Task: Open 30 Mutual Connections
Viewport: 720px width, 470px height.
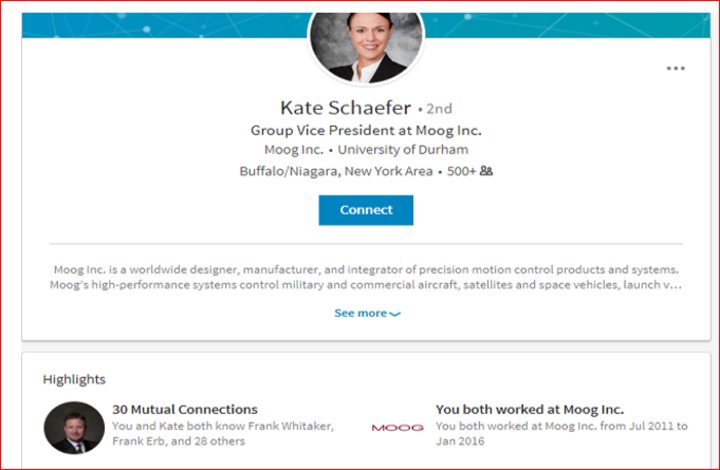Action: click(185, 409)
